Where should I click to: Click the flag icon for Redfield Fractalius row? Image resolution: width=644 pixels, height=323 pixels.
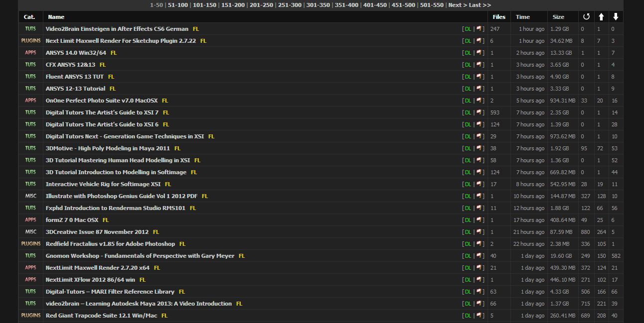479,244
